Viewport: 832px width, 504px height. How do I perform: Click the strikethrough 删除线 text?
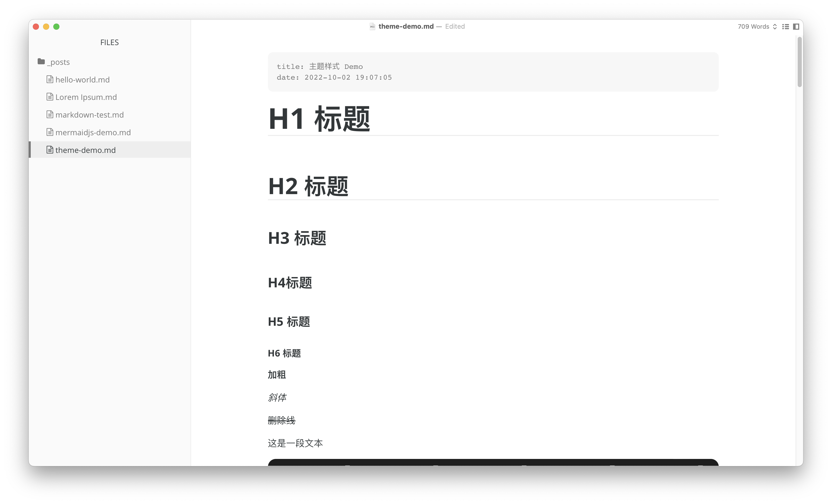click(x=282, y=420)
